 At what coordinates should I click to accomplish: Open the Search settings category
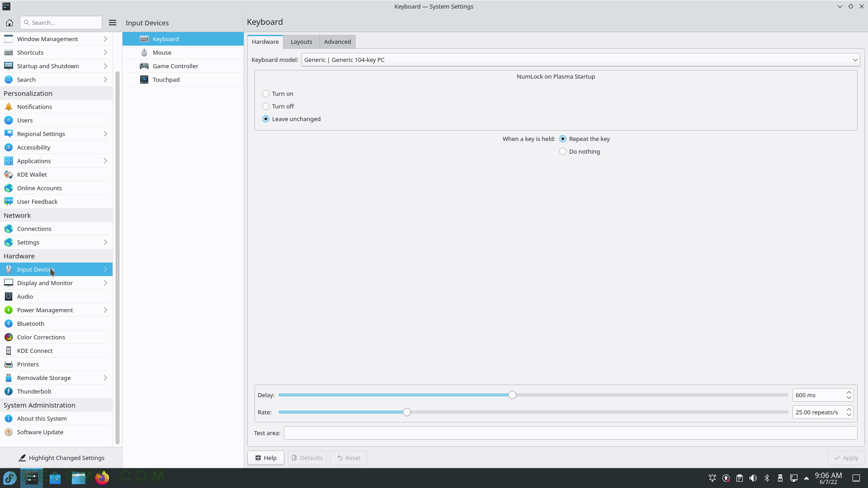(x=56, y=80)
